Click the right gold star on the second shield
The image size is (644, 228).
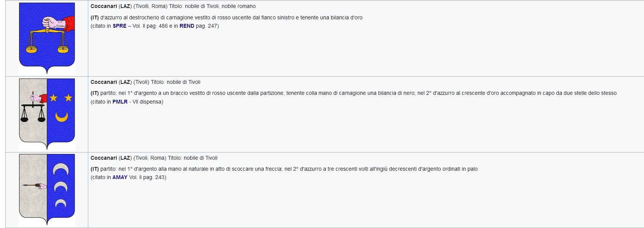(68, 98)
